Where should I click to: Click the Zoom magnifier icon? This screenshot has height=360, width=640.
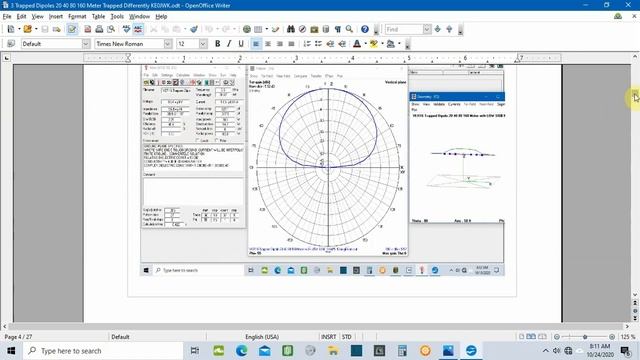tap(349, 29)
